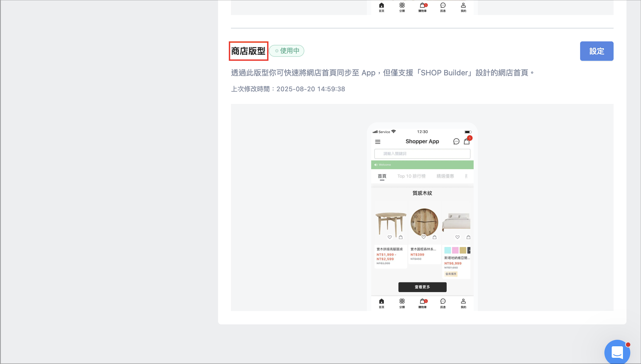Screen dimensions: 641x364
Task: Select the 首頁 tab under Welcome bar
Action: [x=382, y=176]
